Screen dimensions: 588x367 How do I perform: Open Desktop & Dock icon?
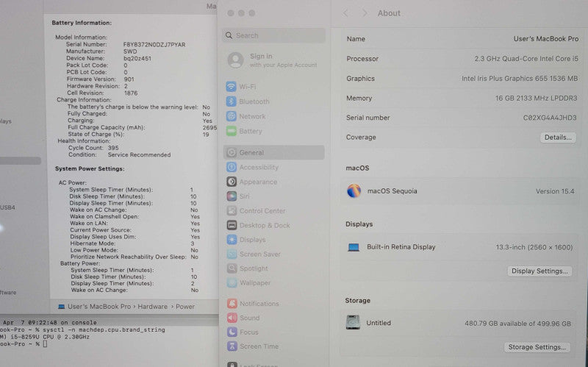232,225
